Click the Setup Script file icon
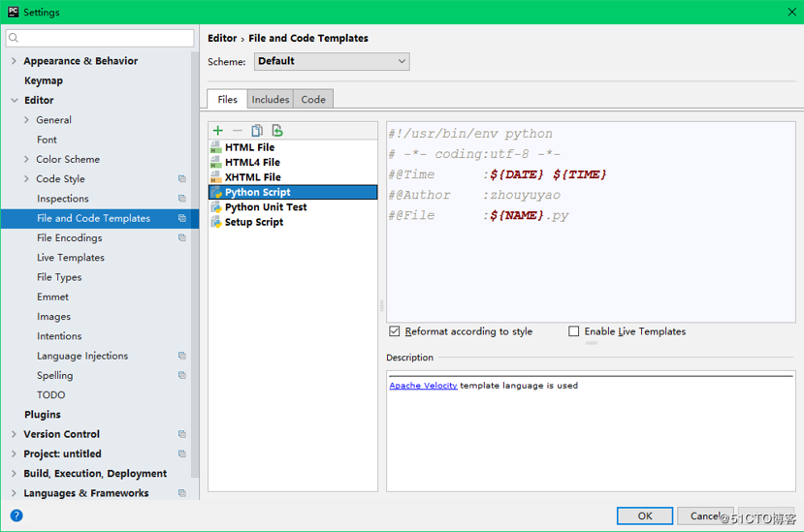 (216, 222)
